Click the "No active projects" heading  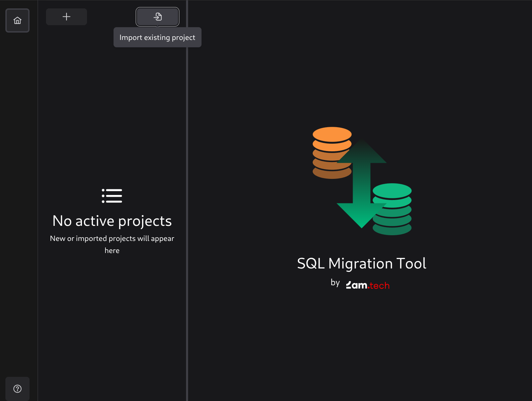pyautogui.click(x=112, y=221)
